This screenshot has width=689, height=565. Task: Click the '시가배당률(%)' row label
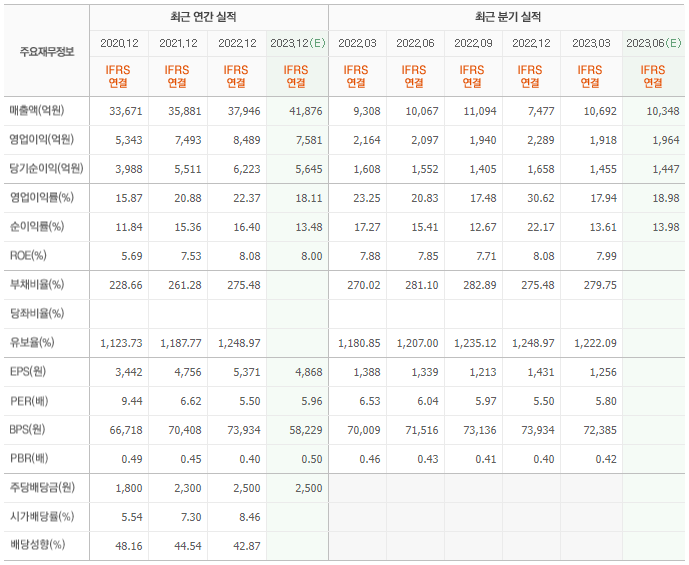click(42, 516)
